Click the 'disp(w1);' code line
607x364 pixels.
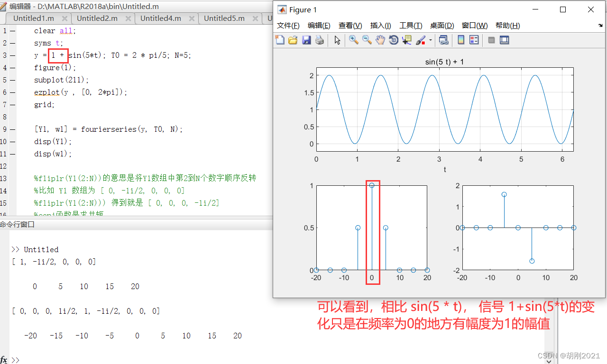[53, 154]
